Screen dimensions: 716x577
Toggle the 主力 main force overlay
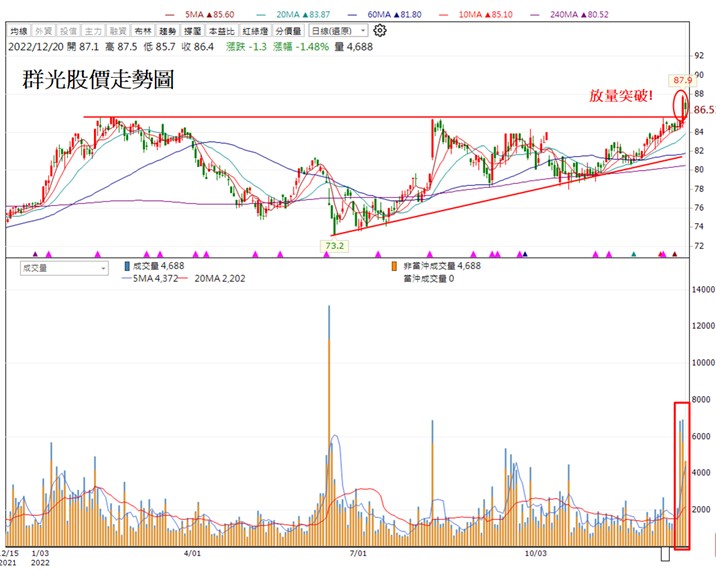pyautogui.click(x=93, y=31)
